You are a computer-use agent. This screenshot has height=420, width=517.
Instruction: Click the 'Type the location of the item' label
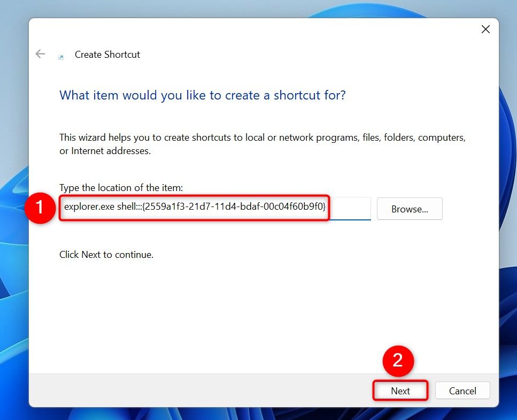[121, 187]
